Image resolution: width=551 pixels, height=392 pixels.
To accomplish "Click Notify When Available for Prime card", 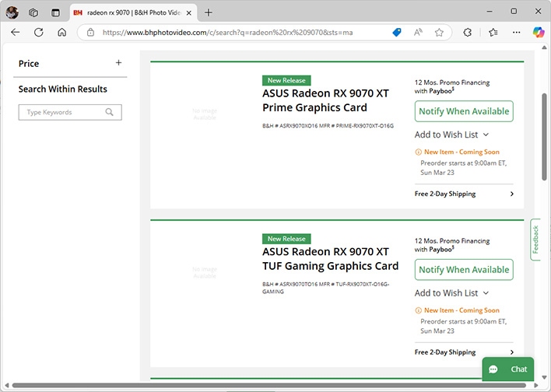I will point(464,111).
